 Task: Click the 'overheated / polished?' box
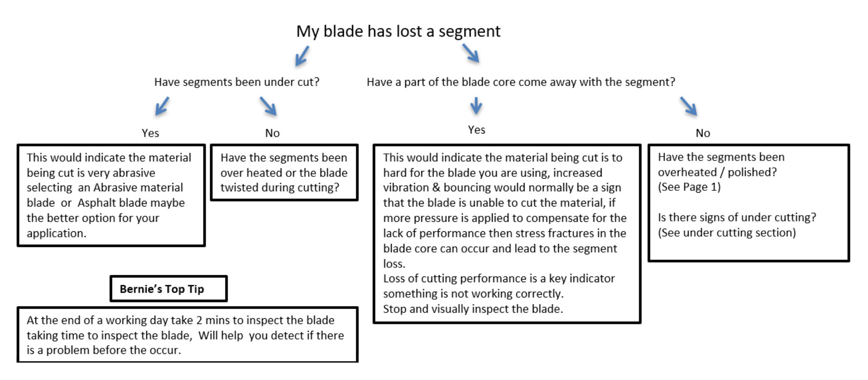point(749,203)
